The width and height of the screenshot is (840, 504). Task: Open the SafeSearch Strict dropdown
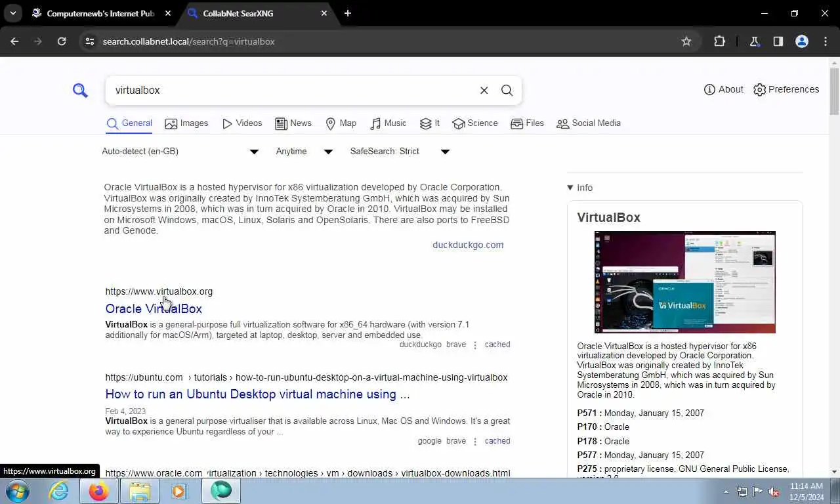pyautogui.click(x=400, y=152)
